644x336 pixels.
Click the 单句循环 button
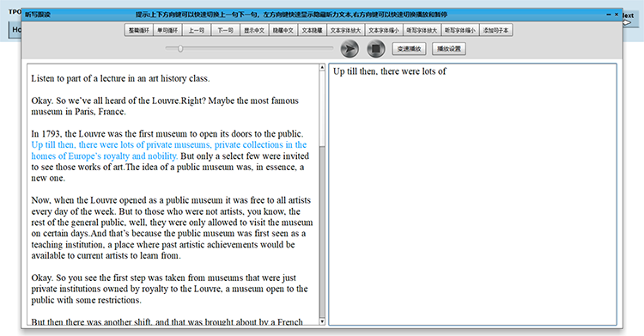(x=167, y=30)
